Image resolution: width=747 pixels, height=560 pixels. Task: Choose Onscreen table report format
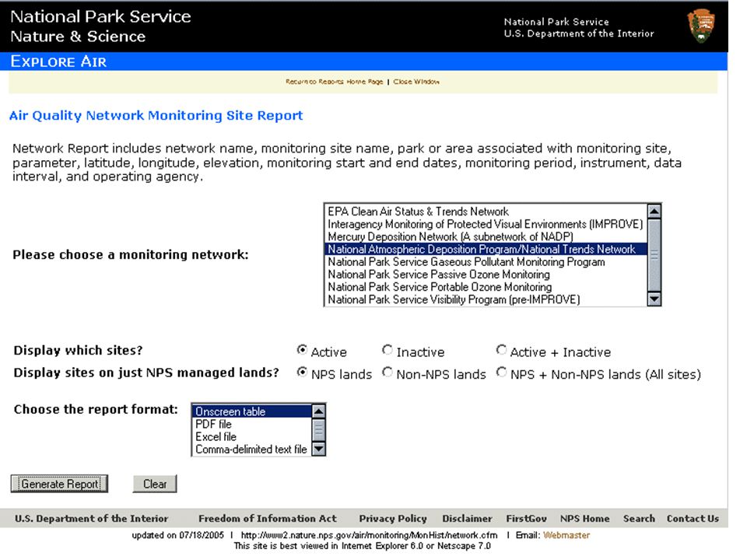tap(251, 411)
